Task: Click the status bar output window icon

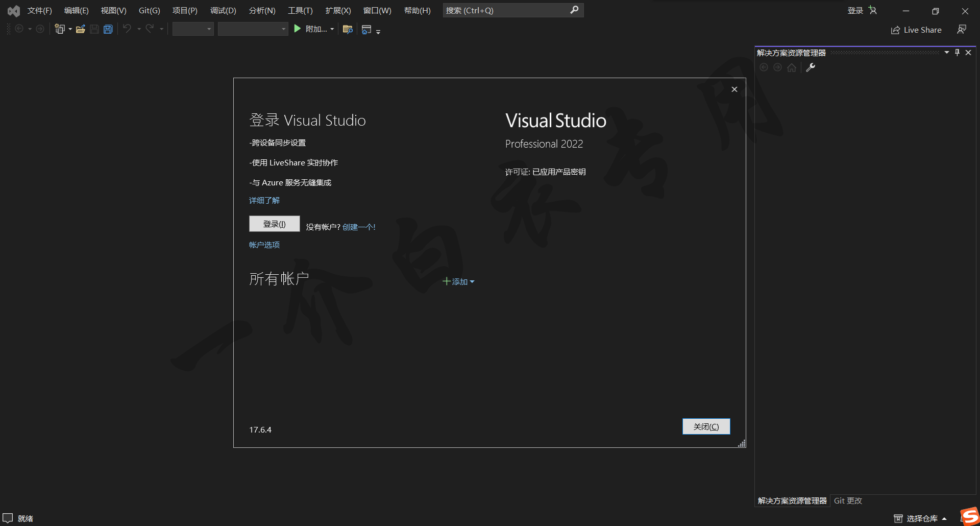Action: click(x=8, y=518)
